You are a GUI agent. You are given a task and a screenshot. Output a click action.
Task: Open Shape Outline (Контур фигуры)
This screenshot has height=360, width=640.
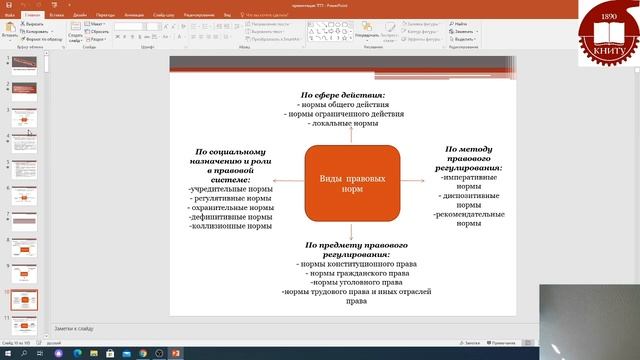[420, 31]
